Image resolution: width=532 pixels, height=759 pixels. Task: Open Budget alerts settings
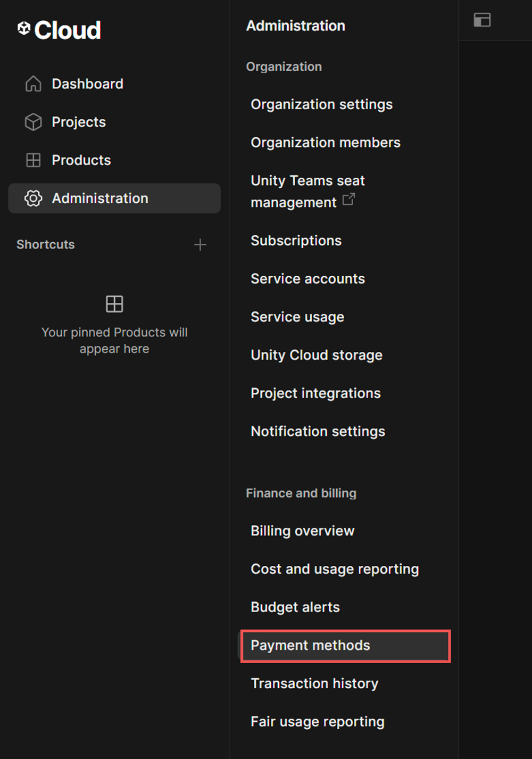[295, 607]
